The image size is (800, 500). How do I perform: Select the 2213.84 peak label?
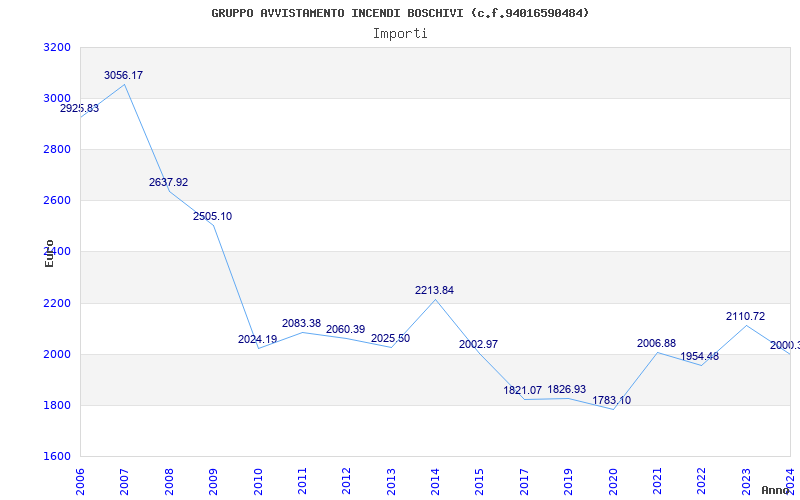pos(434,290)
